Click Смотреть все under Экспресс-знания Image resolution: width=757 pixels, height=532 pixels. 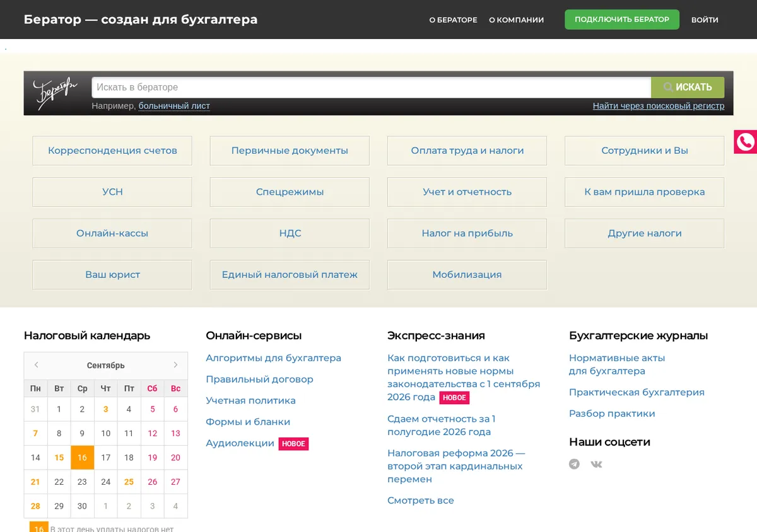tap(421, 500)
